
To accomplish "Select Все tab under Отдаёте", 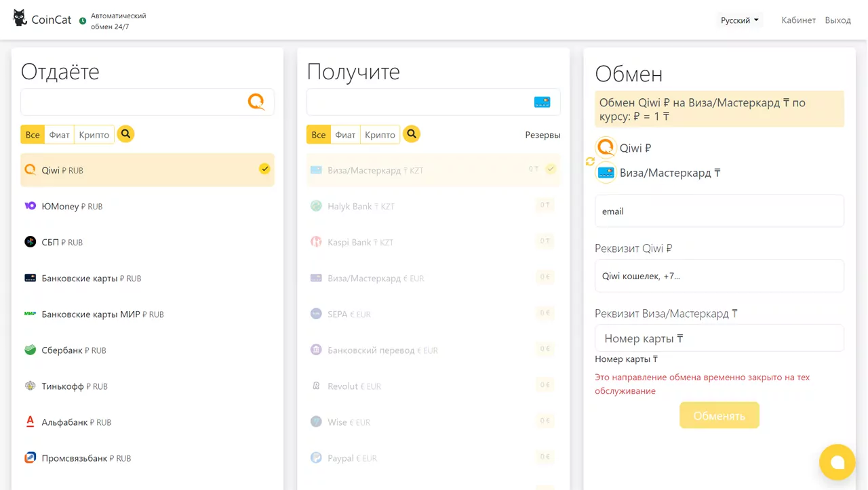I will click(x=33, y=135).
